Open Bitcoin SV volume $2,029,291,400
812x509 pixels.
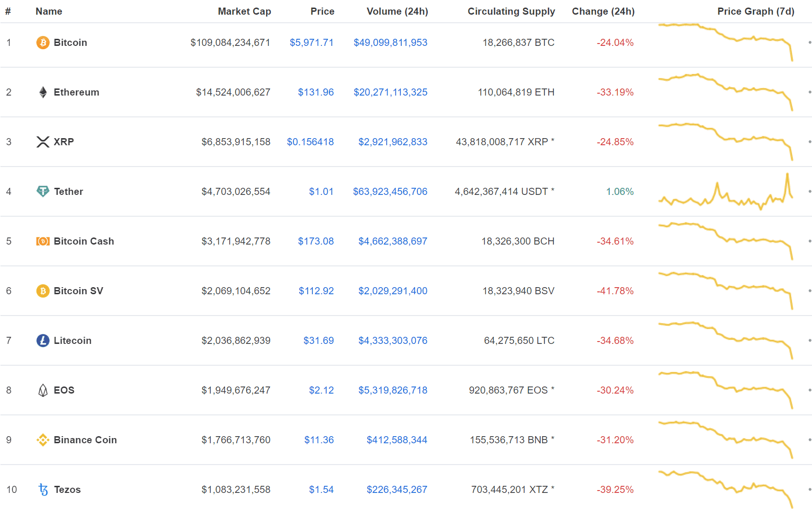pyautogui.click(x=393, y=291)
